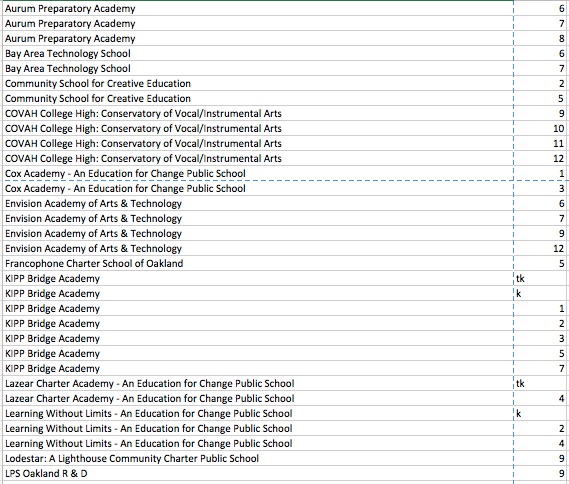Image resolution: width=569 pixels, height=484 pixels.
Task: Click Envision Academy cell in the grade 12 row
Action: pyautogui.click(x=257, y=249)
